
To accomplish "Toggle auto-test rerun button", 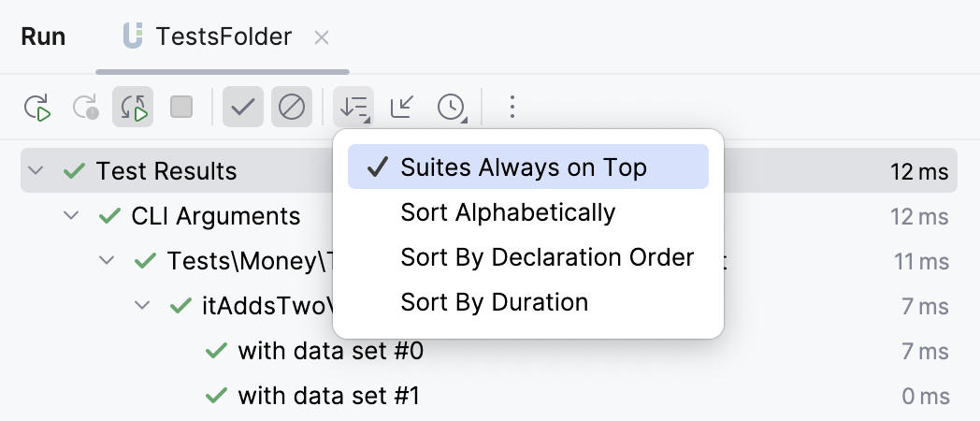I will pyautogui.click(x=133, y=108).
